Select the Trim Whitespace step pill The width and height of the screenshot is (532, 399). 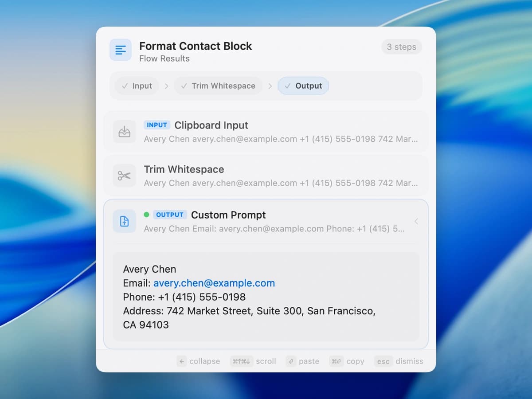[x=218, y=86]
